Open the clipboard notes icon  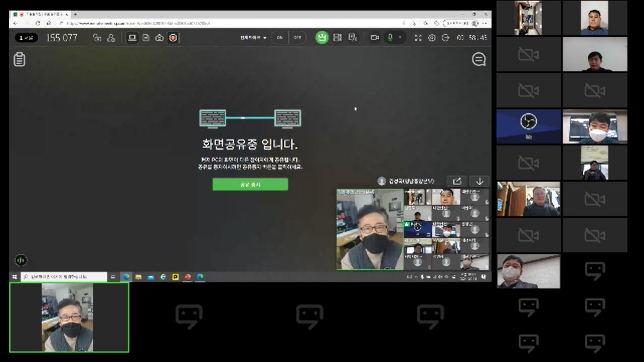19,60
